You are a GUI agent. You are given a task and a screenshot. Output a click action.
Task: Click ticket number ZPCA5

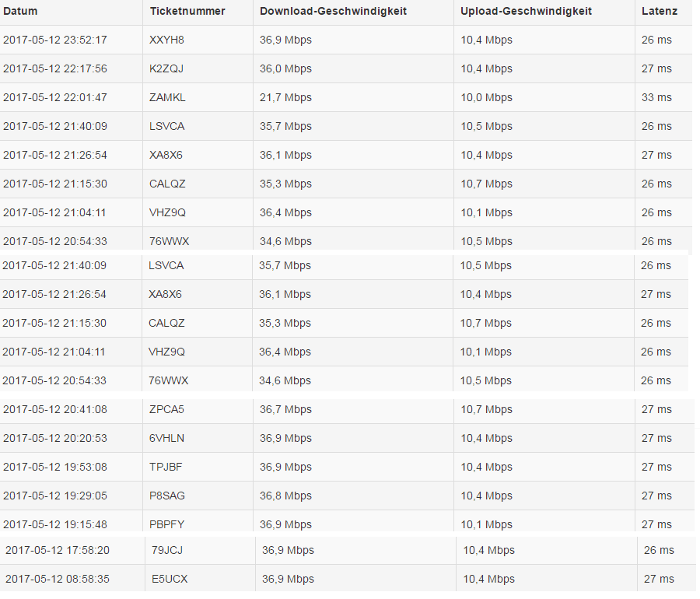coord(166,409)
